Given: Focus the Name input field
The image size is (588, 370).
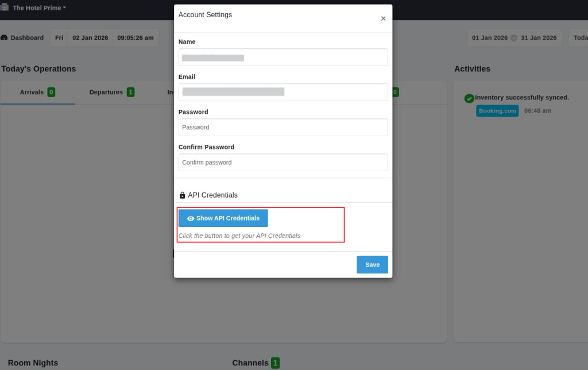Looking at the screenshot, I should pos(283,57).
